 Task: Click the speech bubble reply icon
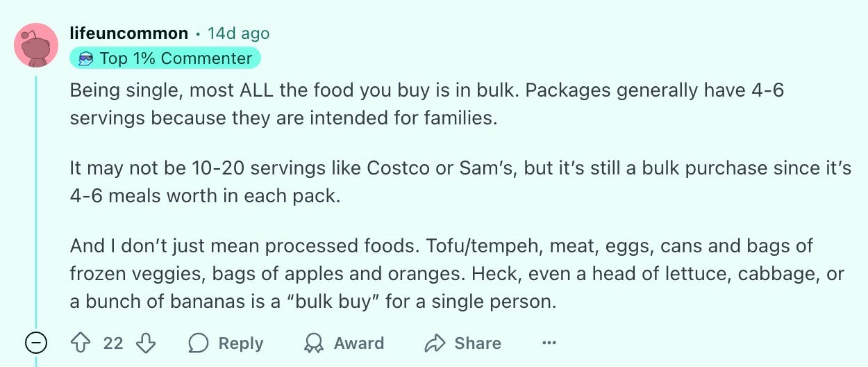[x=199, y=343]
